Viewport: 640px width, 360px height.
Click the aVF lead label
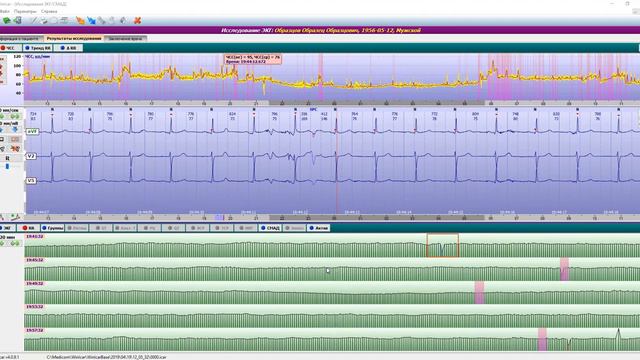(32, 131)
